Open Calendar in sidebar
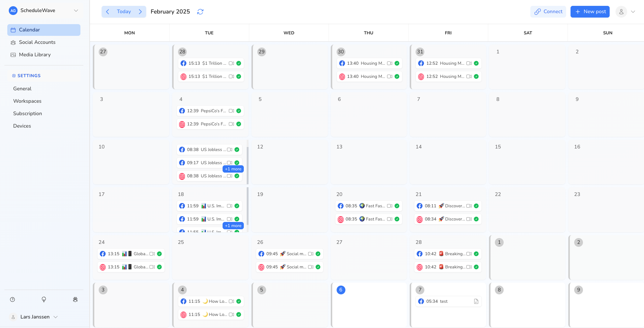This screenshot has width=644, height=328. pos(44,30)
